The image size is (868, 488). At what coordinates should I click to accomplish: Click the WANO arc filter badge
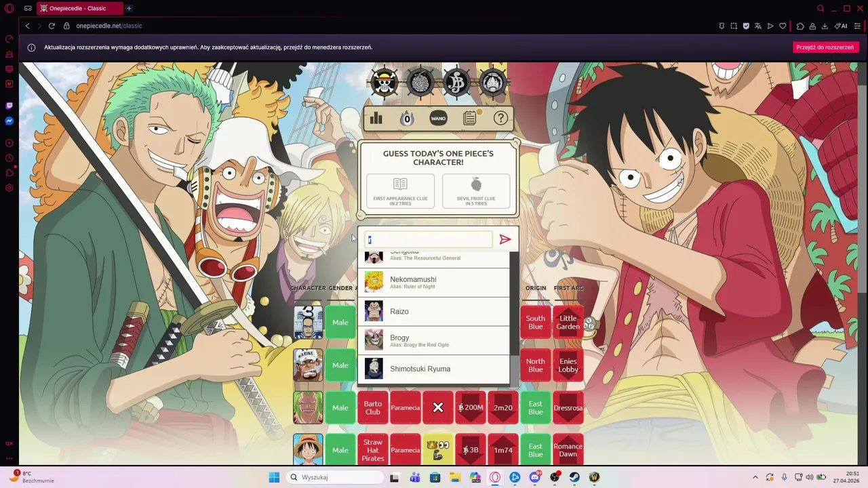(438, 119)
